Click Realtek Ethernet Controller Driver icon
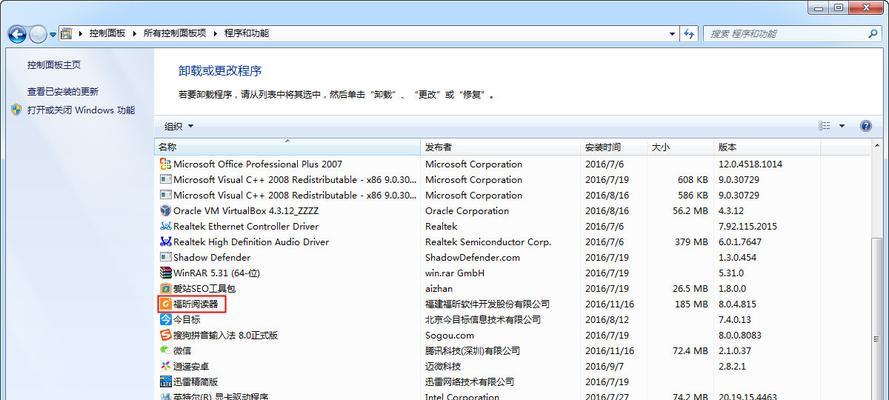889x400 pixels. [166, 226]
